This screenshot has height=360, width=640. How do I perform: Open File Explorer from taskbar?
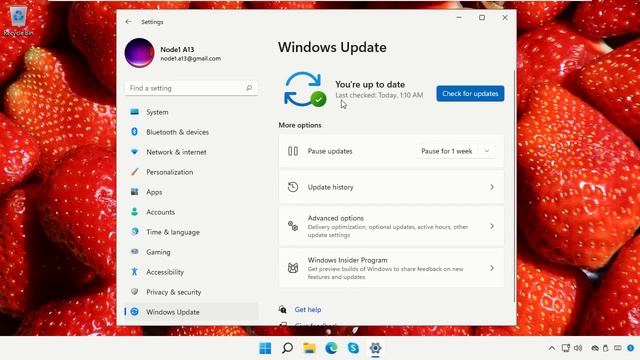tap(309, 348)
